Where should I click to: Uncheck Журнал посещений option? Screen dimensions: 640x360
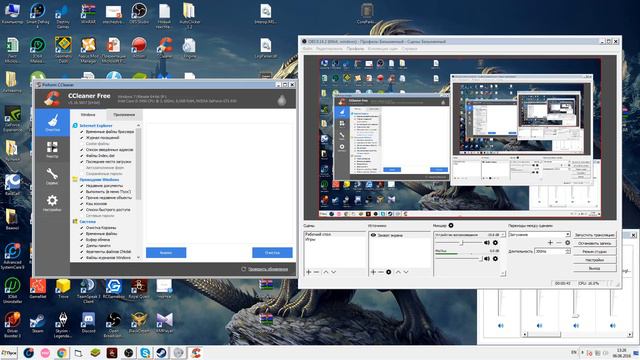[x=82, y=138]
